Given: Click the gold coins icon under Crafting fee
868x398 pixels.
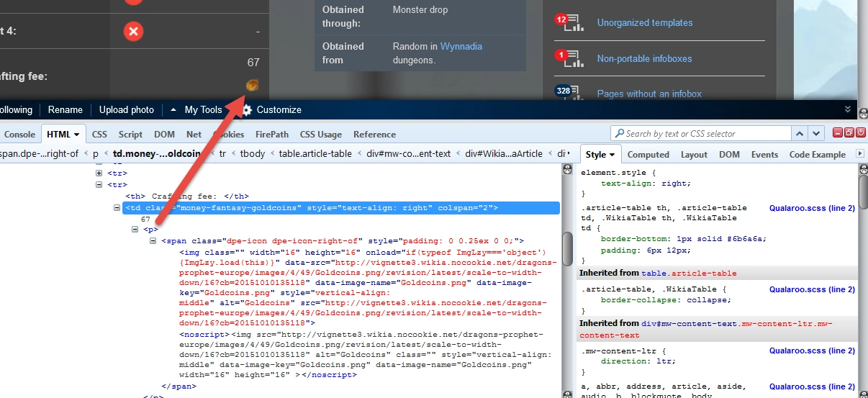Looking at the screenshot, I should click(x=252, y=86).
